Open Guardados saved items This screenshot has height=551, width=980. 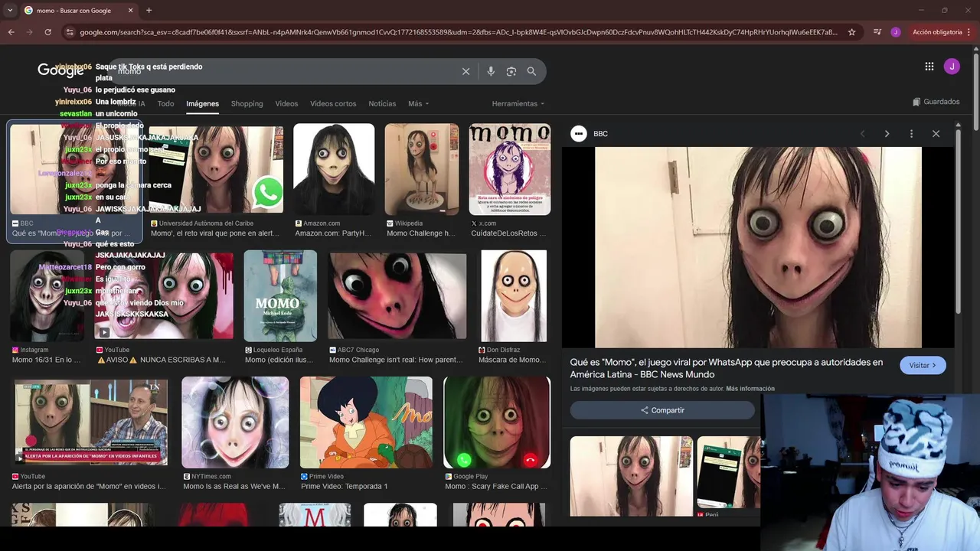[x=936, y=102]
